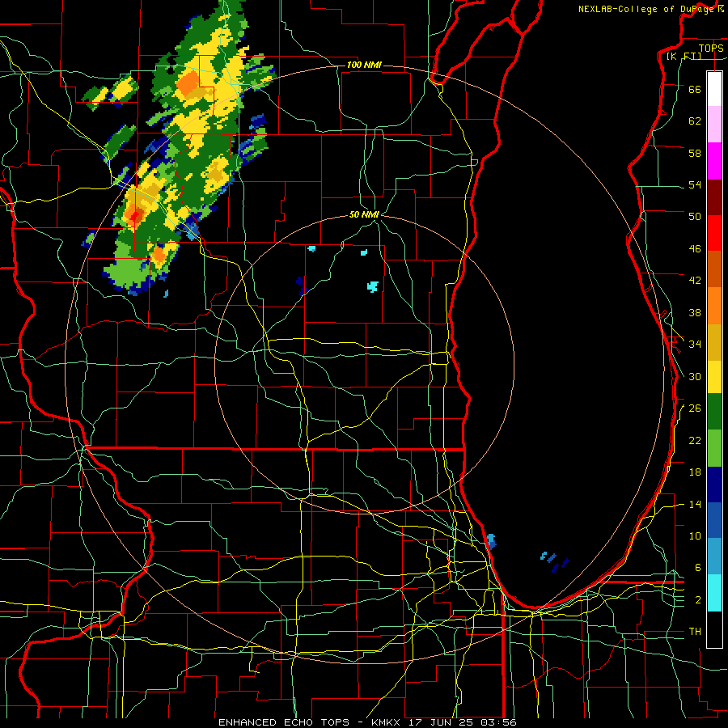
Task: Click the "34" scale label
Action: (x=695, y=344)
